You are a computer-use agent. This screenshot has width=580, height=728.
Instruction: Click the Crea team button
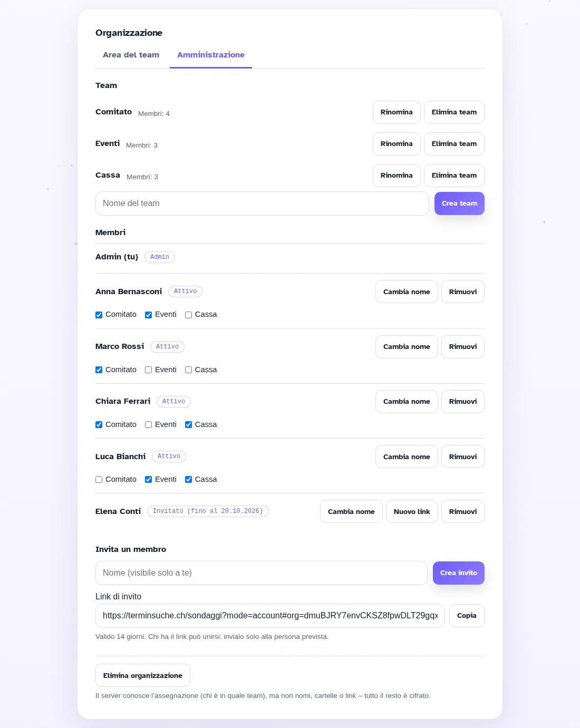[x=459, y=203]
